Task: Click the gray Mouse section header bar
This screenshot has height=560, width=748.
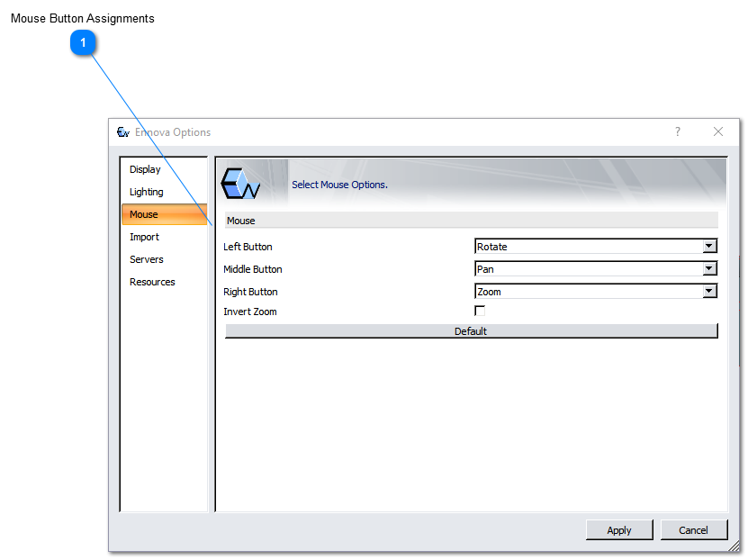Action: point(471,220)
